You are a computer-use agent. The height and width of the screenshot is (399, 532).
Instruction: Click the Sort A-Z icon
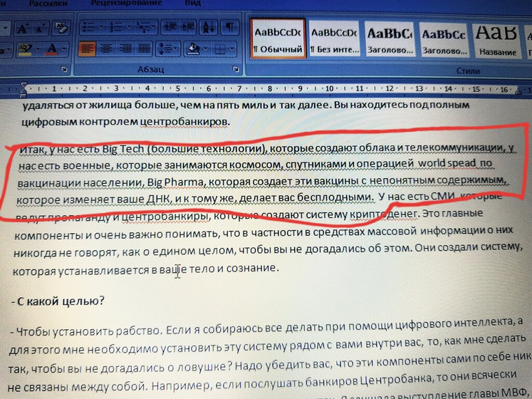pyautogui.click(x=205, y=28)
